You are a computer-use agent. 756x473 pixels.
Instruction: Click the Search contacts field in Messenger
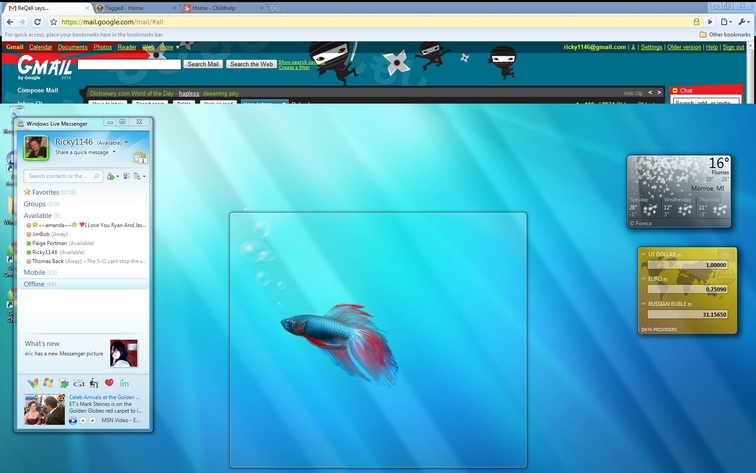[62, 176]
